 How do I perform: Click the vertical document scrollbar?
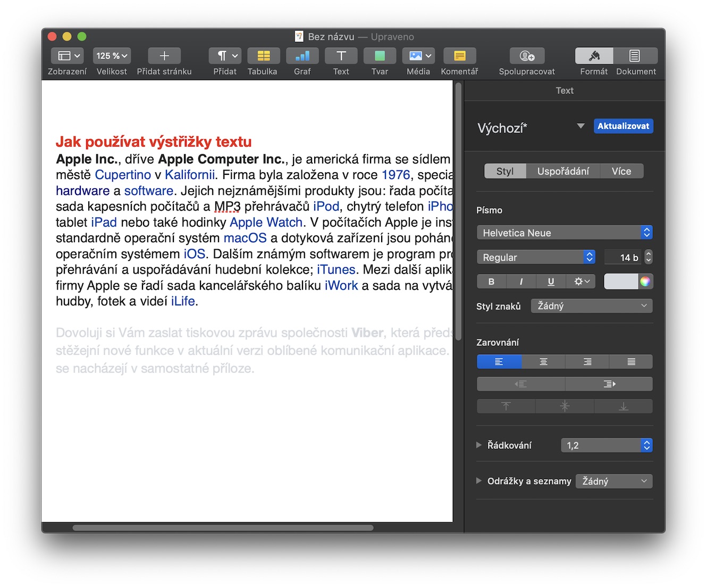click(x=458, y=212)
